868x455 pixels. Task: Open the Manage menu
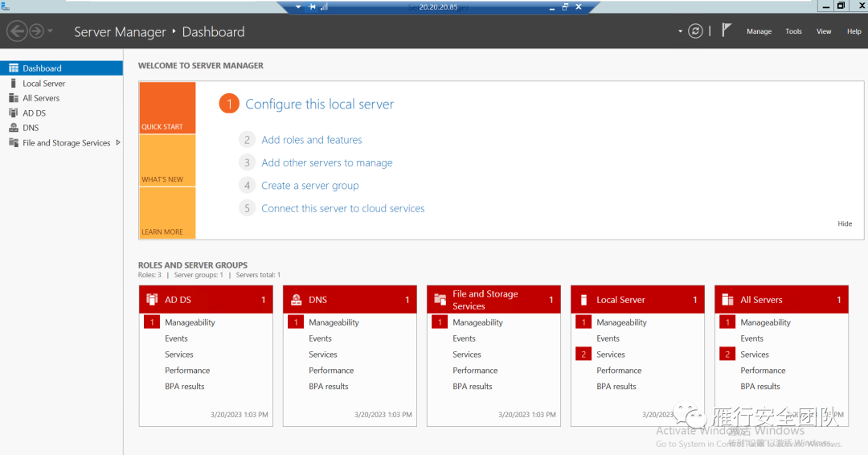click(759, 31)
